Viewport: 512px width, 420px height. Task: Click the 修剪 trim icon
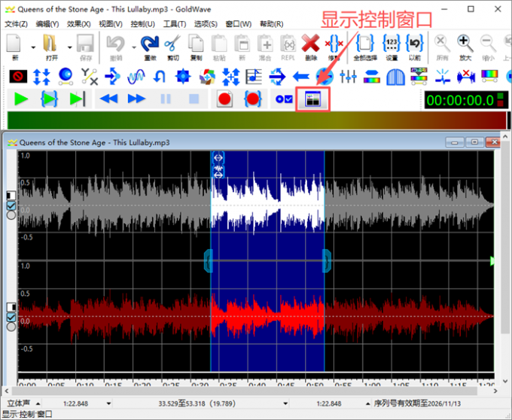coord(334,44)
